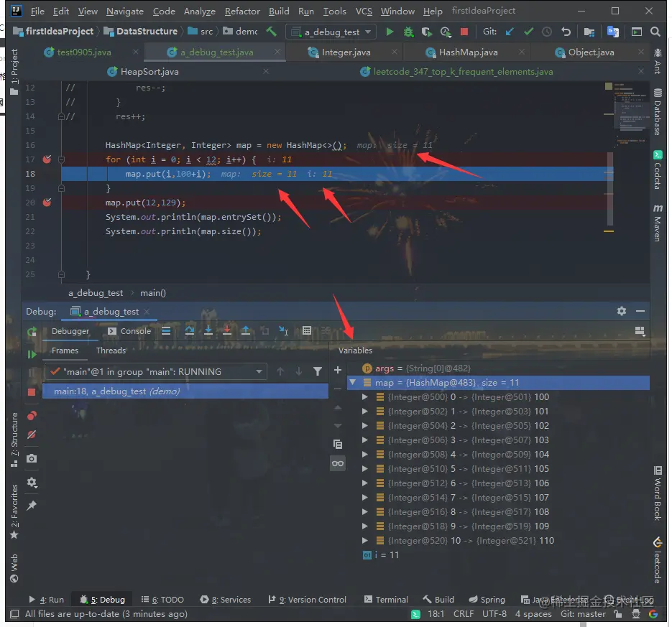Switch to the Integer.java editor tab

pos(346,52)
